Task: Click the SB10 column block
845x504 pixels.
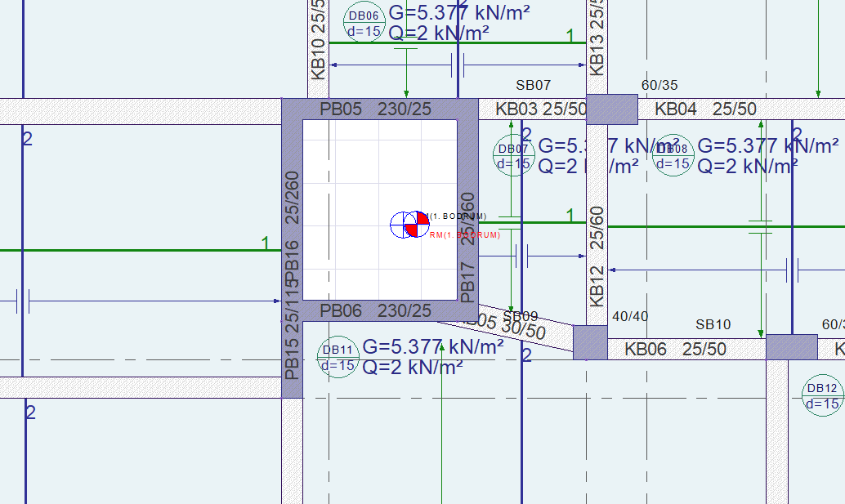Action: (792, 347)
